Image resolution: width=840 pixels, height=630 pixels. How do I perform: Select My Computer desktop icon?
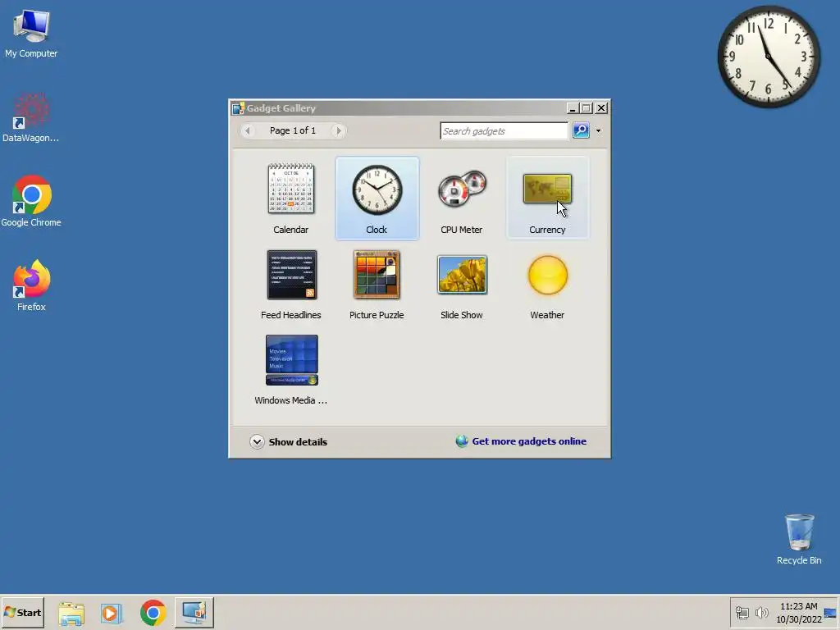point(31,34)
